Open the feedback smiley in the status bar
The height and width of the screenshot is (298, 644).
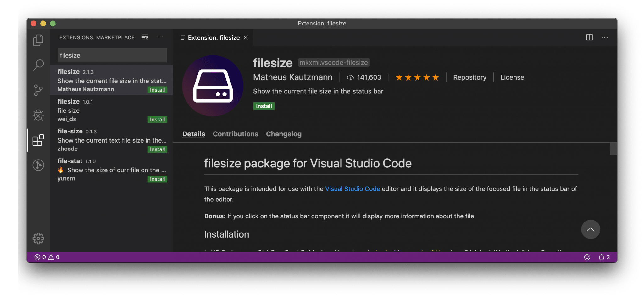coord(587,257)
